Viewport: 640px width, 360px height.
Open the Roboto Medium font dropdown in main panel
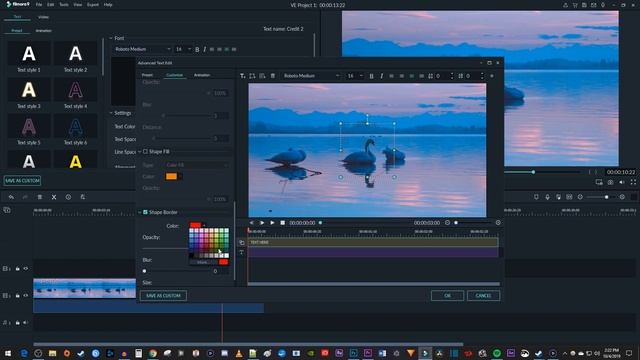pyautogui.click(x=142, y=49)
